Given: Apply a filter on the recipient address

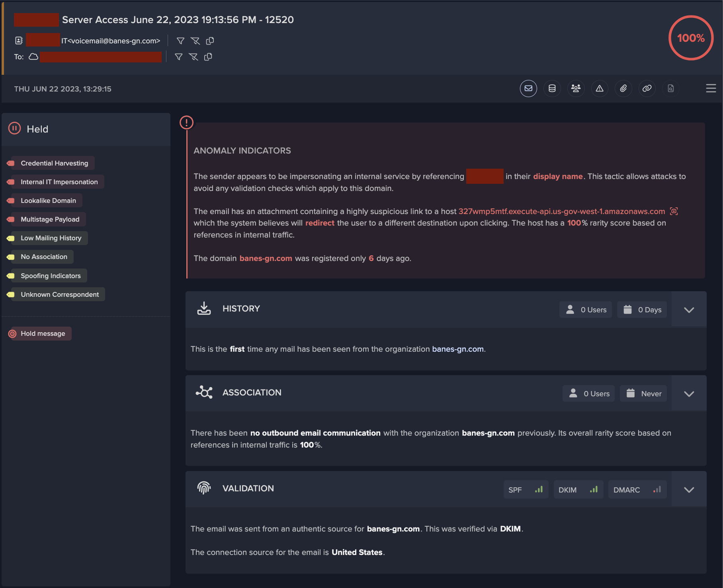Looking at the screenshot, I should pyautogui.click(x=178, y=57).
